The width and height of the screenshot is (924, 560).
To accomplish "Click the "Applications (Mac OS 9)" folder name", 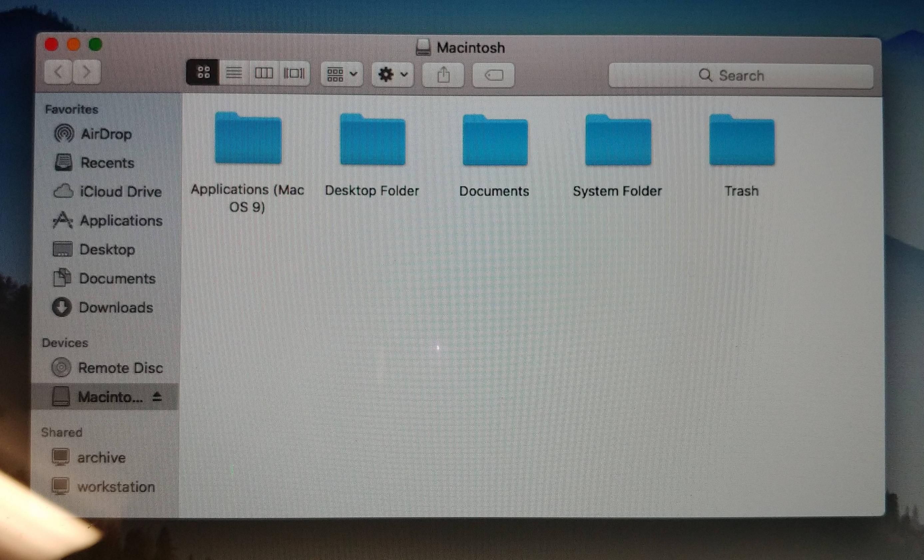I will (247, 198).
